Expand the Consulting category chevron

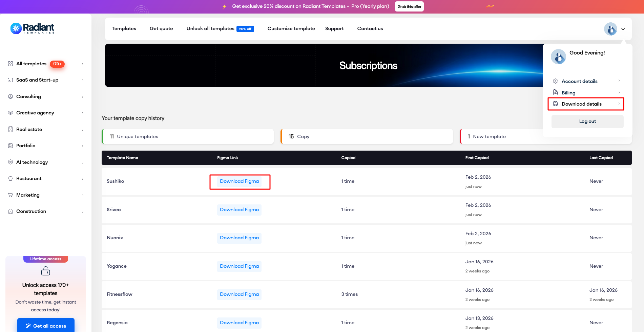click(82, 97)
